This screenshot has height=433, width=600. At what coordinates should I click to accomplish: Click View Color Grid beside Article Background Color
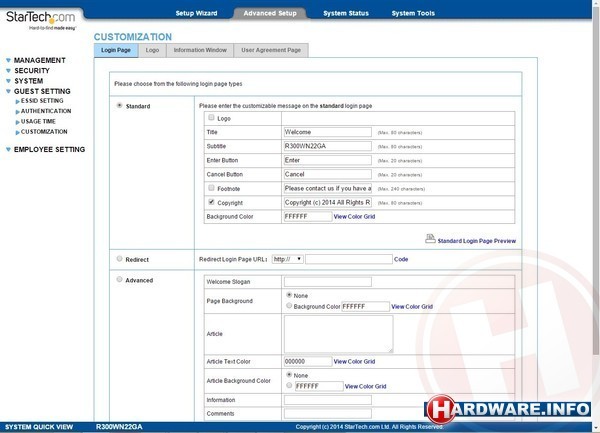pyautogui.click(x=365, y=386)
